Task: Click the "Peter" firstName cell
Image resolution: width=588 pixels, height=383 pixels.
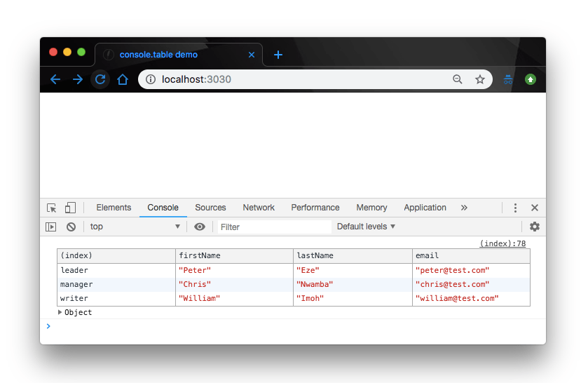Action: point(234,270)
